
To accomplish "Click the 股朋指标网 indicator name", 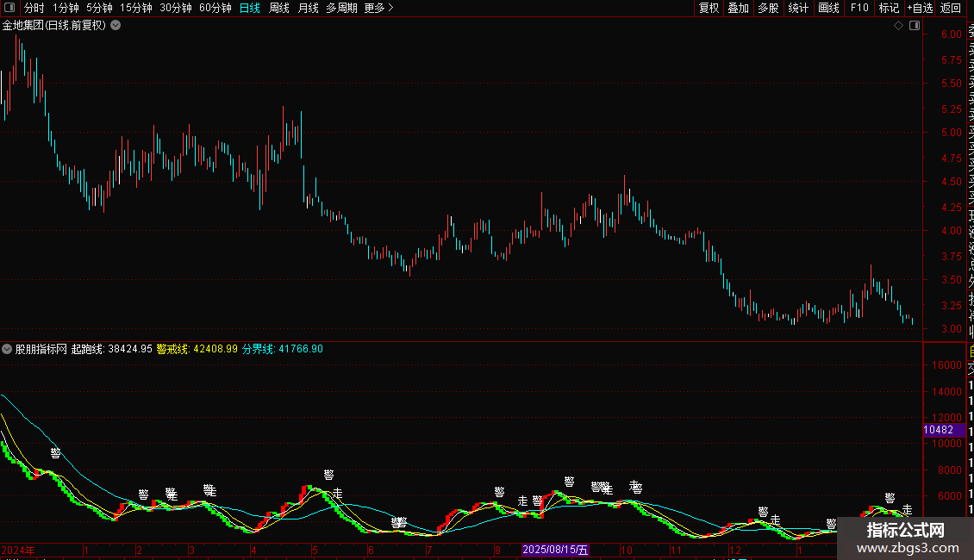I will [x=41, y=349].
